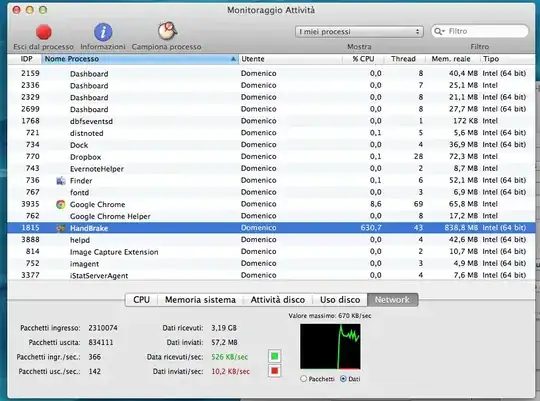Sort by % CPU column header
The width and height of the screenshot is (540, 401).
coord(363,59)
